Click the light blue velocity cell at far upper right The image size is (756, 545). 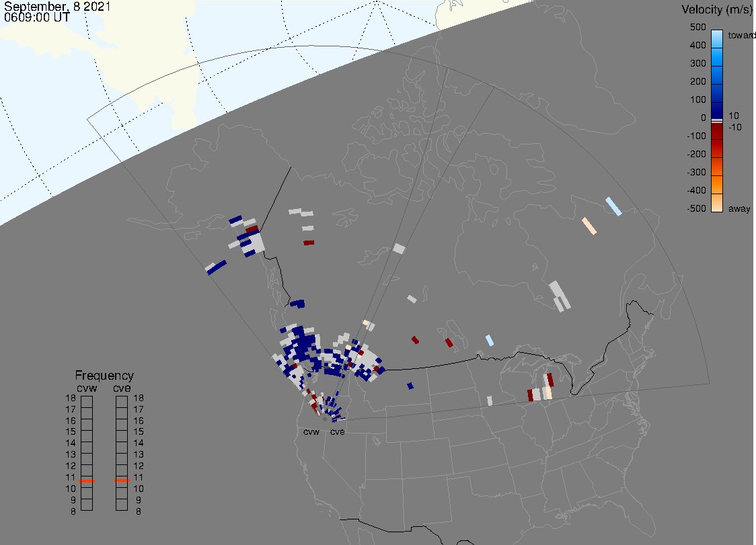(x=613, y=206)
